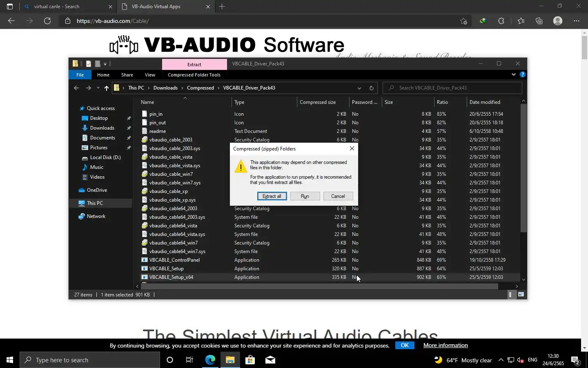
Task: Select the Compressed Folder Tools tab
Action: point(194,75)
